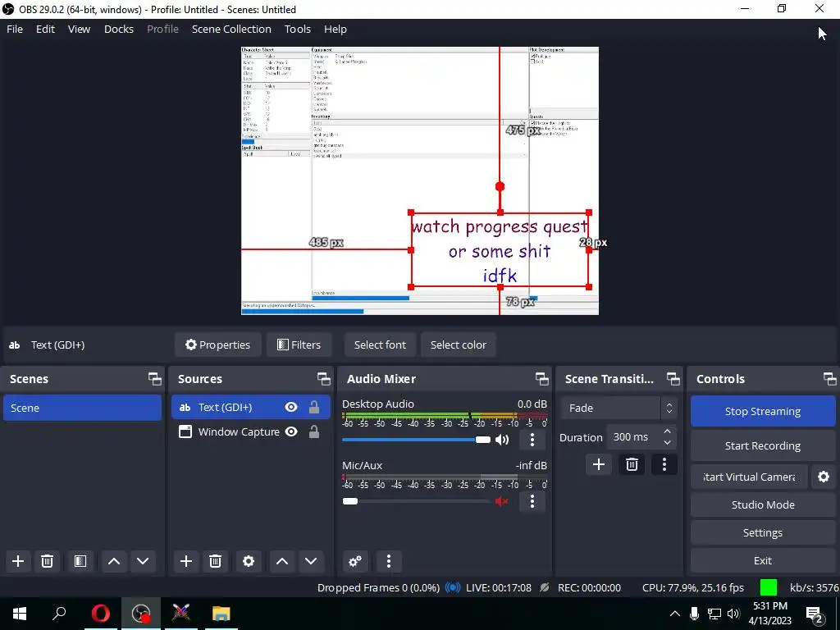Click Select font button
The height and width of the screenshot is (630, 840).
[x=380, y=345]
